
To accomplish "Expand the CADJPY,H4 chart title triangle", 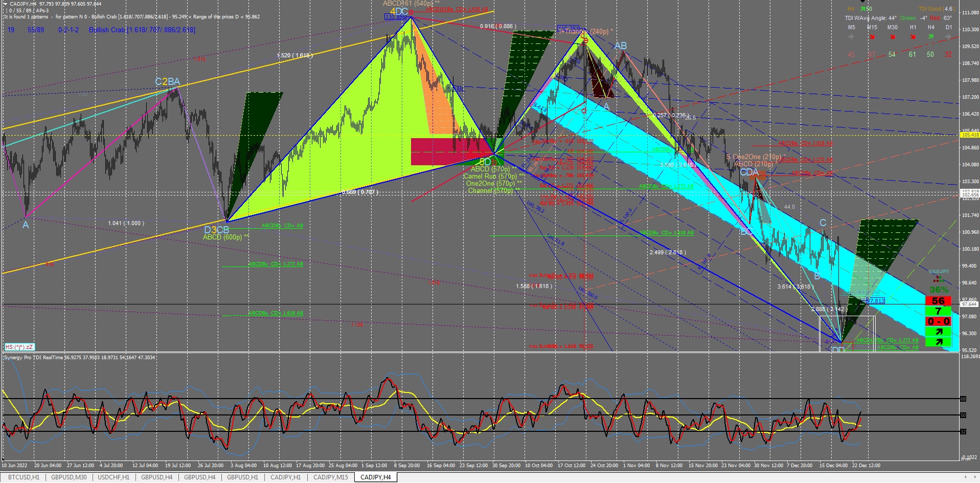I will coord(6,4).
